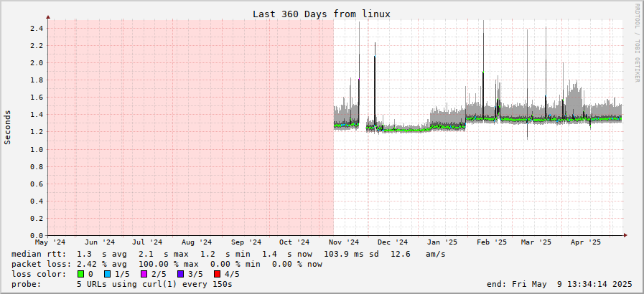Click the '2.42 % avg' packet loss value
Image resolution: width=644 pixels, height=294 pixels.
pos(102,264)
